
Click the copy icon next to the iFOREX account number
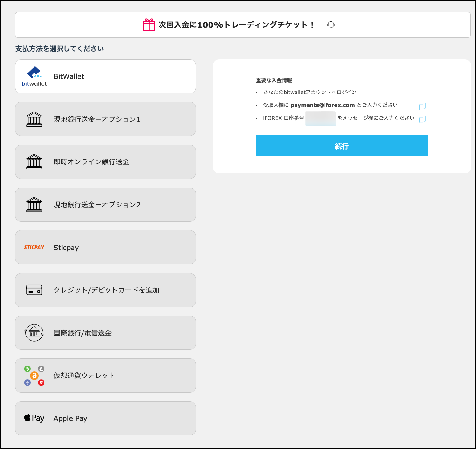point(423,119)
